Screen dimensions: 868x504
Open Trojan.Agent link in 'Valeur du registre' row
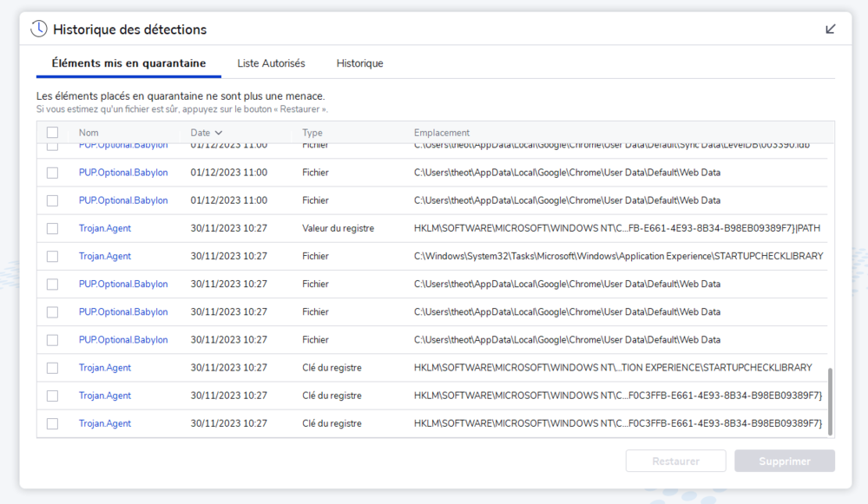point(105,228)
